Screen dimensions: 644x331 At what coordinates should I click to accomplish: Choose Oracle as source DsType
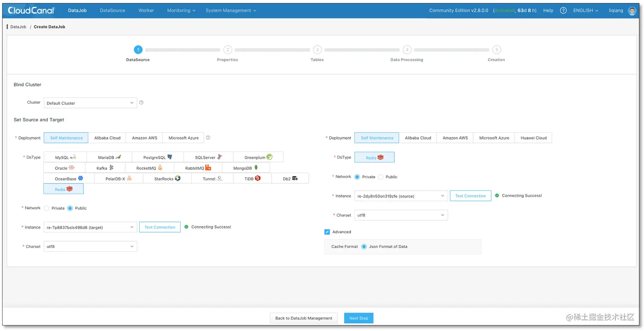(x=64, y=168)
